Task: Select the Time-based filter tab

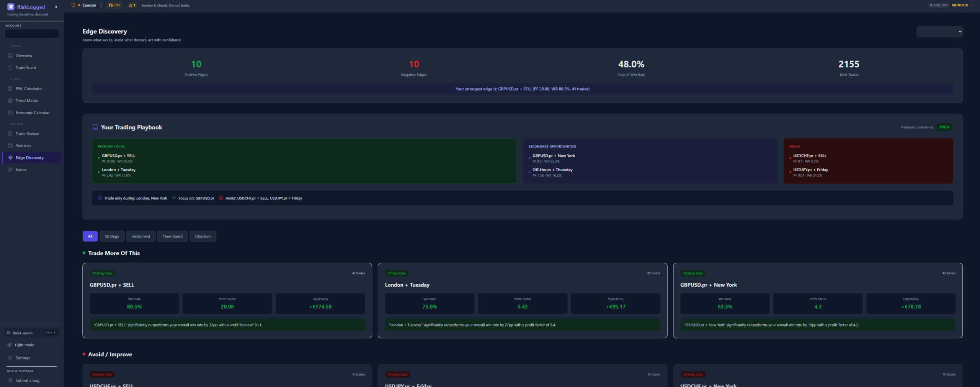Action: (x=173, y=236)
